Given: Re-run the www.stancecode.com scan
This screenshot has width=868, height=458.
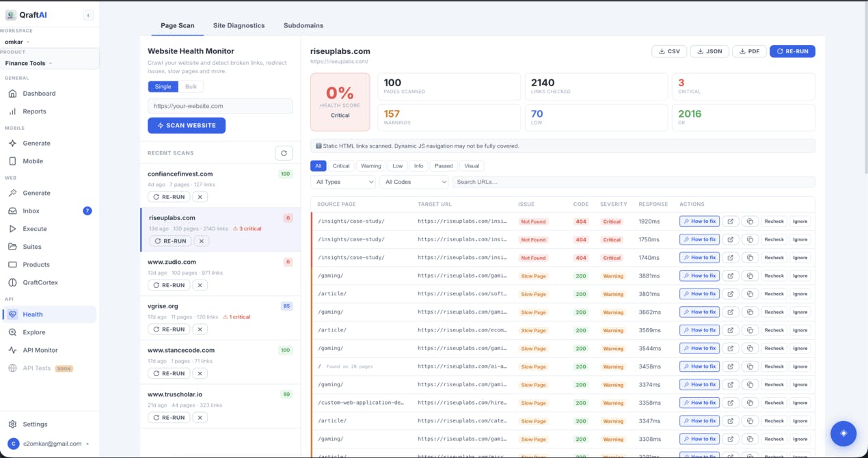Looking at the screenshot, I should coord(169,374).
